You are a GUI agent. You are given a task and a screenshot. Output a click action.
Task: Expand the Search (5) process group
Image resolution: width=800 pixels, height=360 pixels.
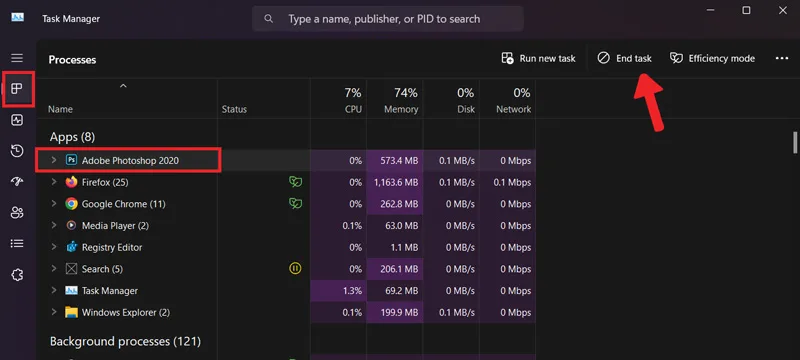coord(54,269)
